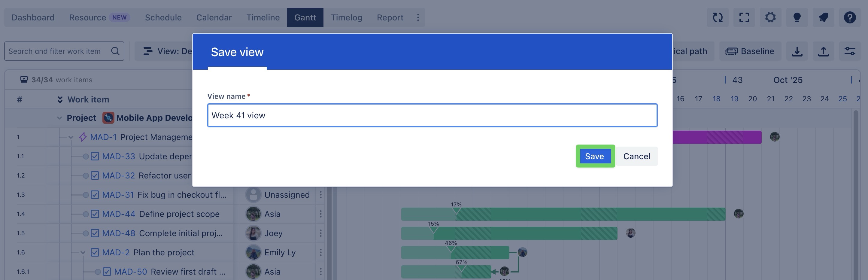Viewport: 868px width, 280px height.
Task: Open the Report tab
Action: (x=390, y=17)
